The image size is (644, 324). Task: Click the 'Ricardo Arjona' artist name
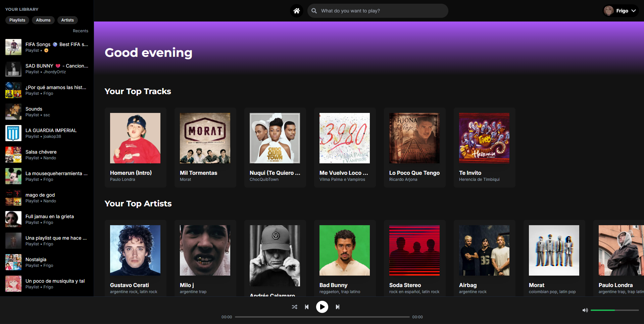pos(403,179)
